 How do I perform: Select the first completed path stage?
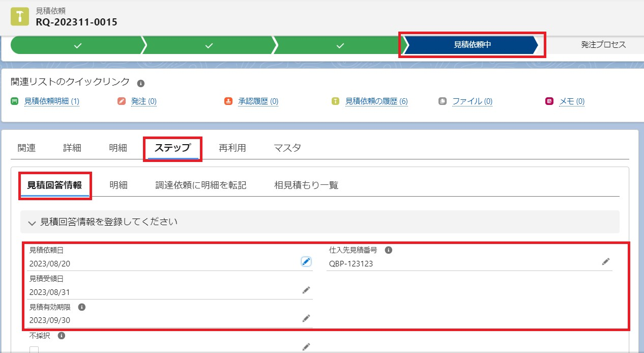pos(77,45)
